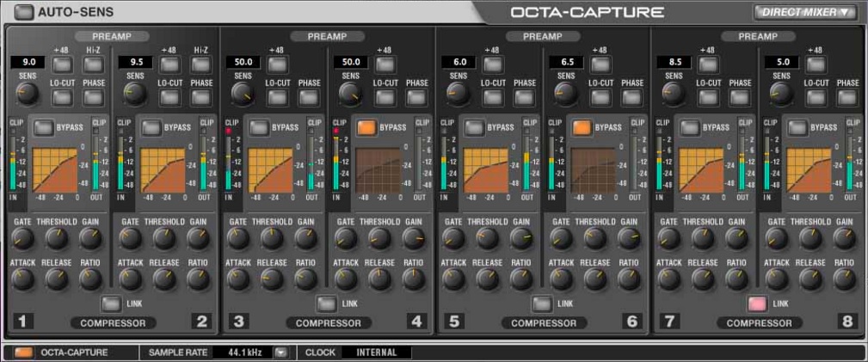Select the channel 7 number label
This screenshot has width=868, height=362.
[x=668, y=321]
